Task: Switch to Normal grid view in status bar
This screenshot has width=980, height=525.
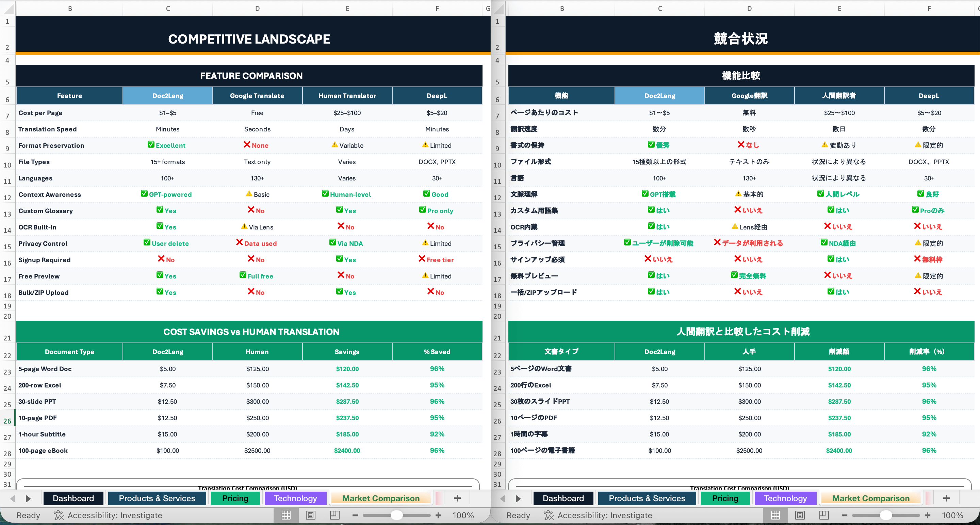Action: (287, 515)
